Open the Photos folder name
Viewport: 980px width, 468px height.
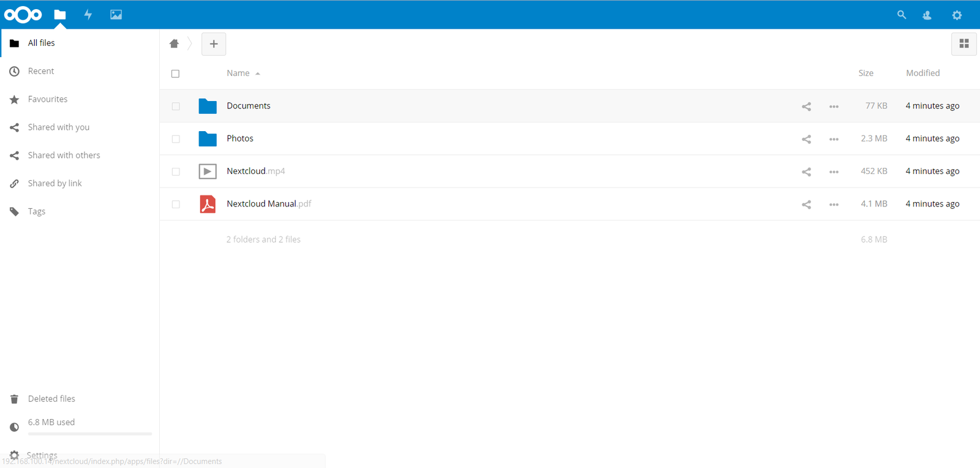click(x=239, y=138)
